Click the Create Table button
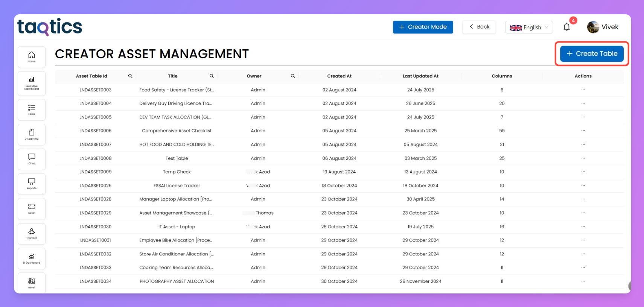 592,53
